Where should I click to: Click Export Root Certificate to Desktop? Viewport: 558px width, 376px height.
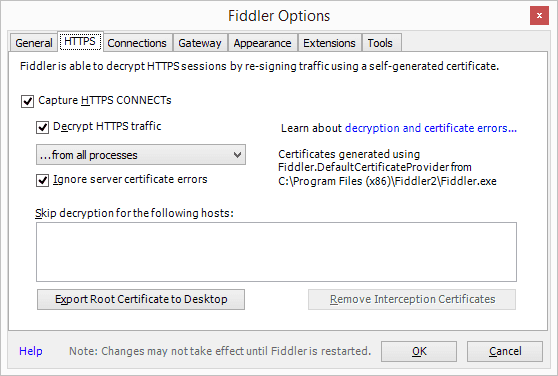point(141,299)
